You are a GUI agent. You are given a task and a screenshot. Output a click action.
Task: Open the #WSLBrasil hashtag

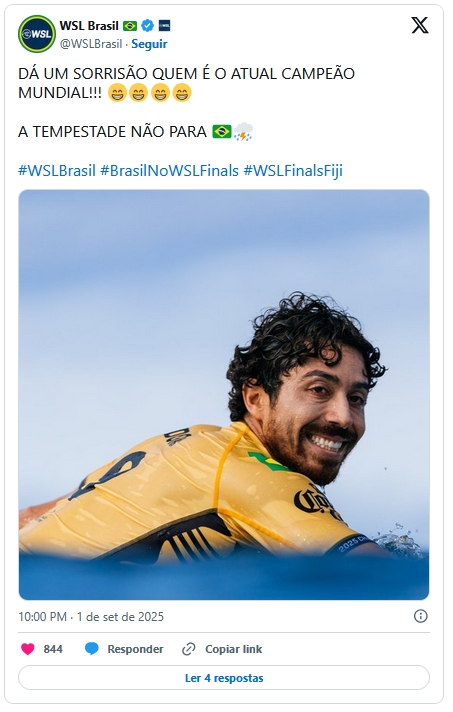point(57,171)
